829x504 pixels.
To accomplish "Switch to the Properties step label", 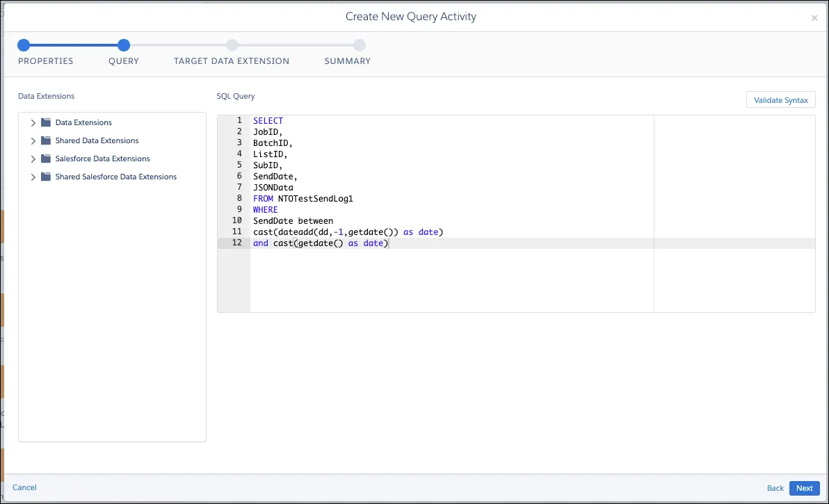I will click(45, 61).
